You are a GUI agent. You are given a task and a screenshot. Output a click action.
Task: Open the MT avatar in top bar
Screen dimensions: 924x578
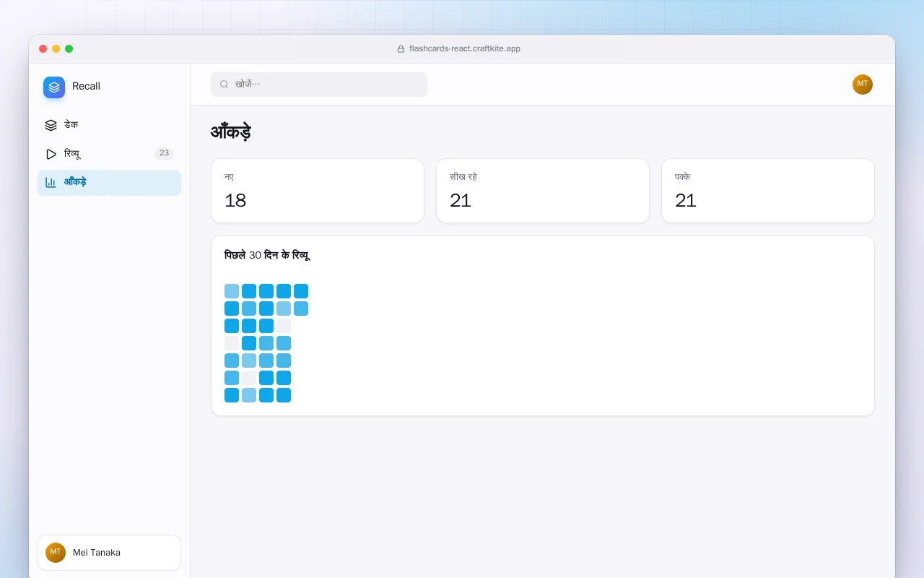click(x=863, y=85)
